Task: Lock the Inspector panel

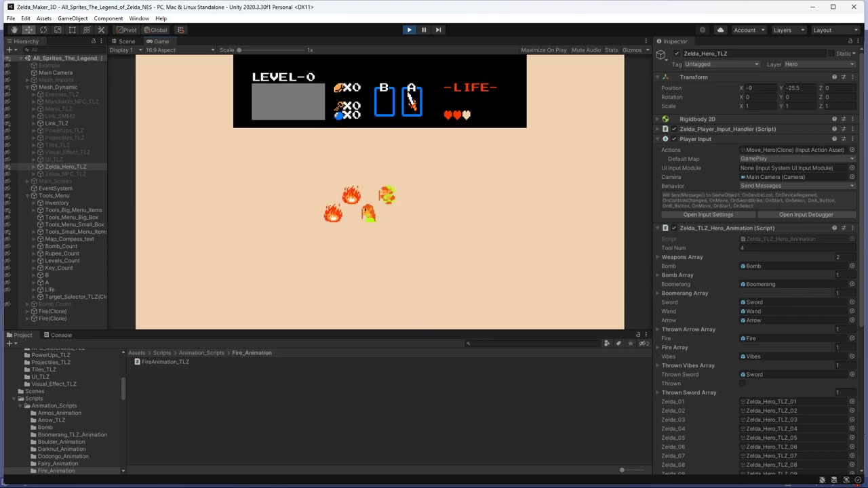Action: [850, 41]
